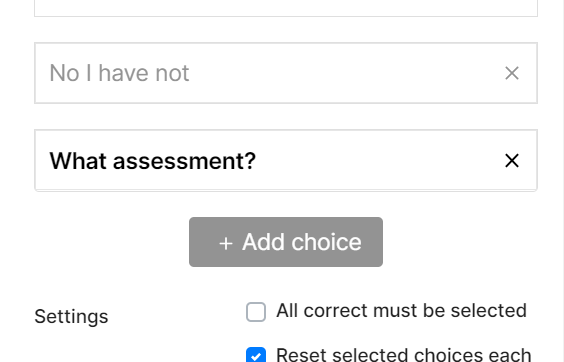
Task: Remove the 'No I have not' choice
Action: point(511,73)
